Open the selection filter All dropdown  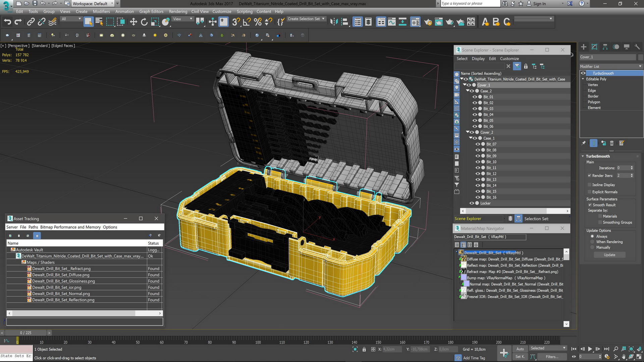[71, 19]
